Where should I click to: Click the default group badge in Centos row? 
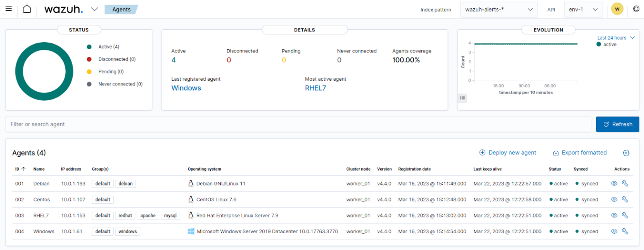[103, 200]
